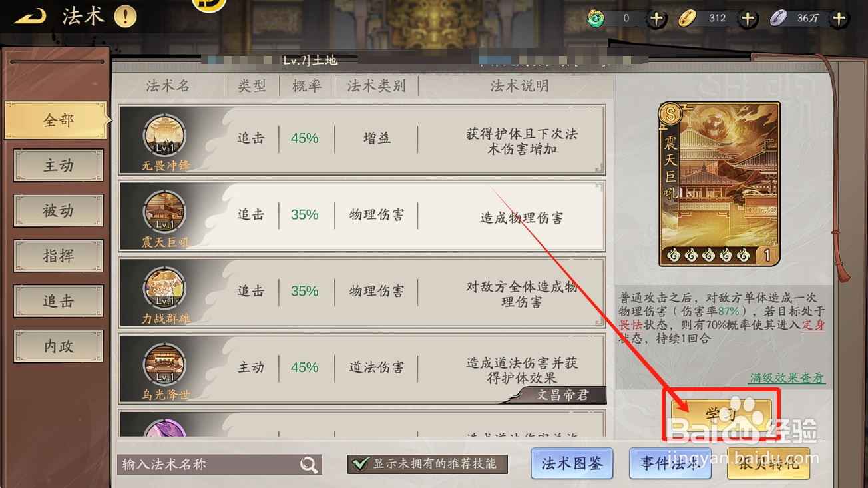Open the 被动 skills tab
The width and height of the screenshot is (868, 488).
tap(59, 211)
